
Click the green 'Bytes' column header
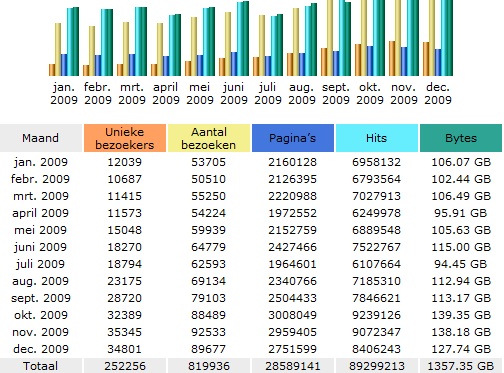click(x=461, y=138)
